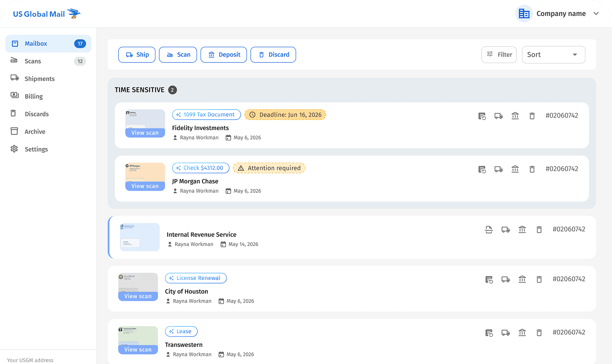
Task: Click the scan icon on City of Houston row
Action: point(489,279)
